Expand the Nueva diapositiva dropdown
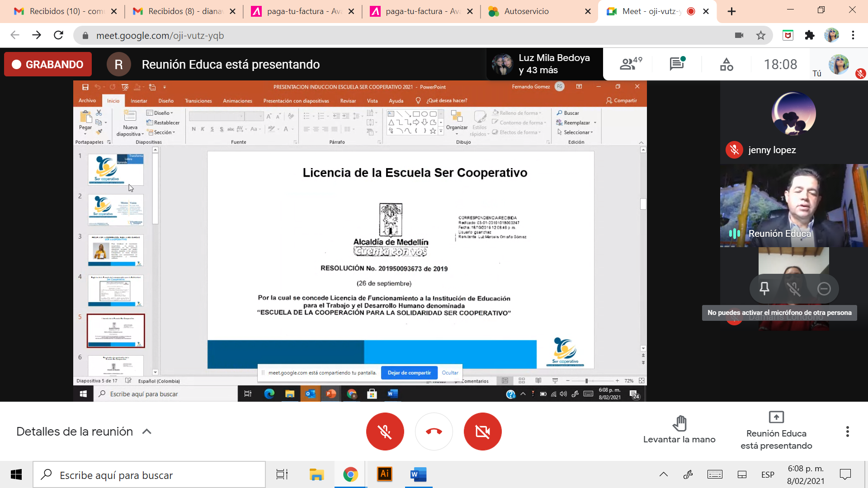The image size is (868, 488). coord(130,134)
